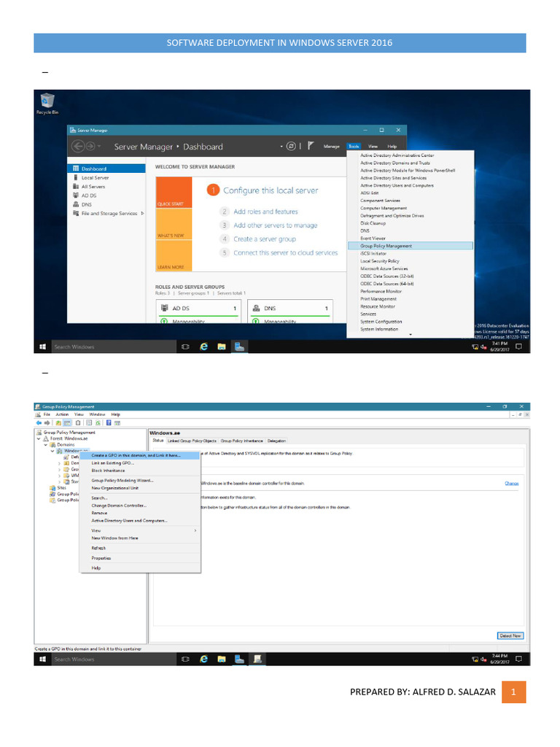Select Group Policy Management from Tools menu

click(x=386, y=246)
